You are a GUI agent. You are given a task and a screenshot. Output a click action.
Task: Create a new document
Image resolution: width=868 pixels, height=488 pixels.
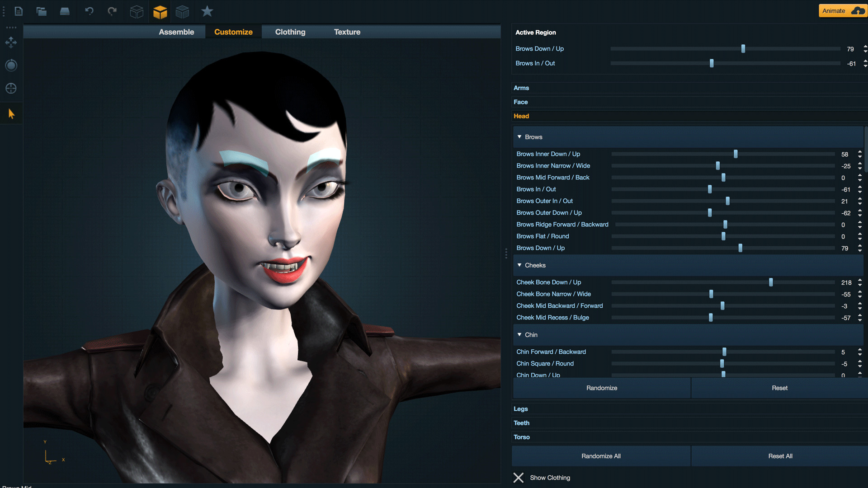19,11
